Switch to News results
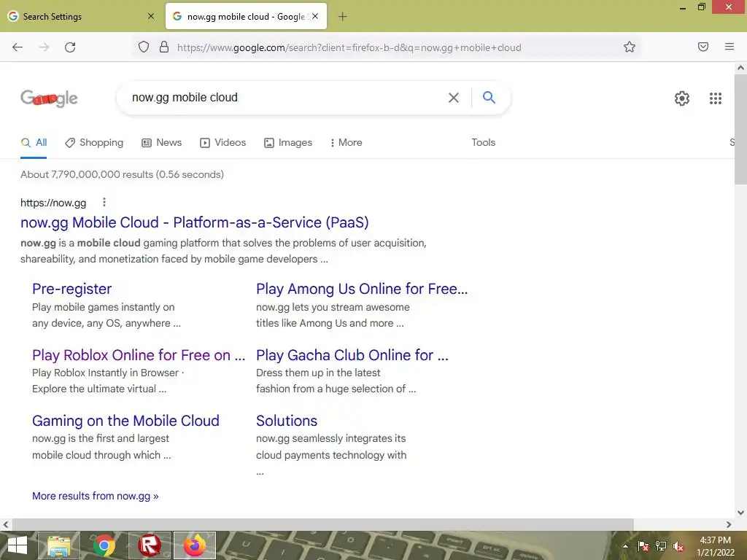This screenshot has width=747, height=560. click(162, 142)
